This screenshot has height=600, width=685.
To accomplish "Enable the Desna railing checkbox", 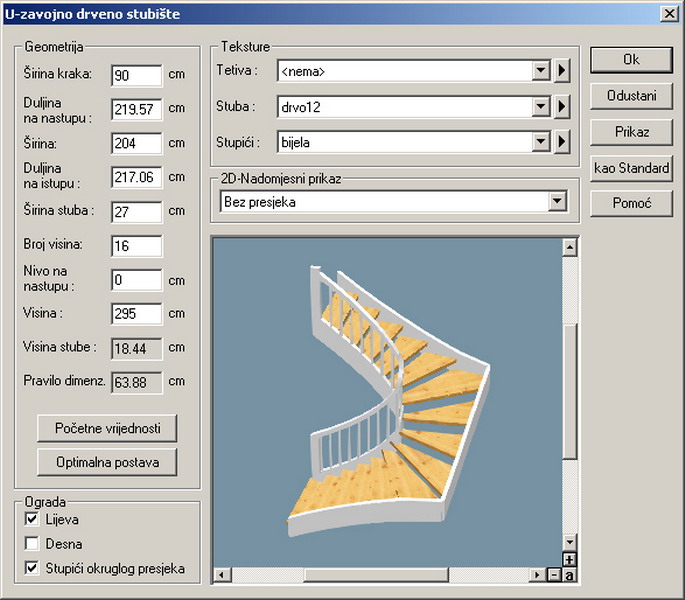I will (32, 544).
